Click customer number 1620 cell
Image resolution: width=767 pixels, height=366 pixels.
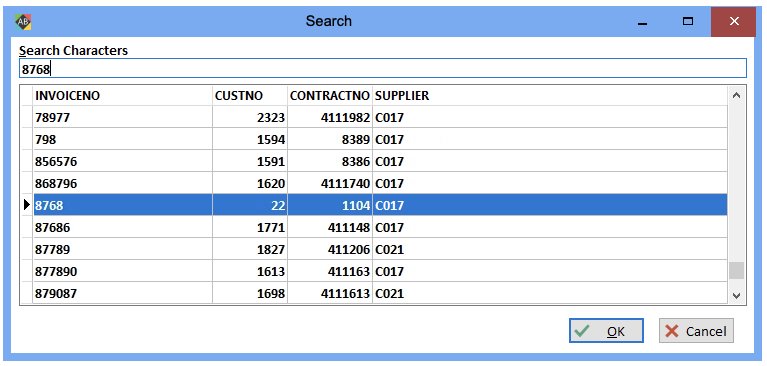250,183
